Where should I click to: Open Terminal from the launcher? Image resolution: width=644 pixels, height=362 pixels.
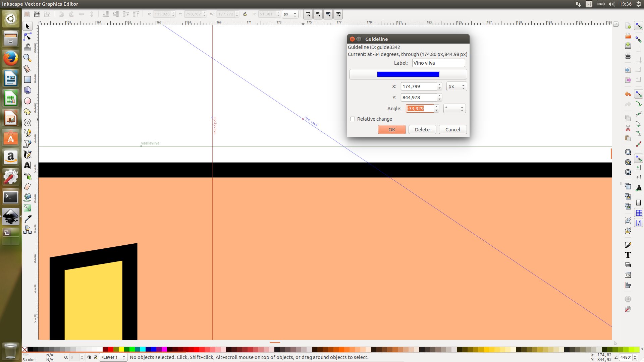pyautogui.click(x=11, y=197)
